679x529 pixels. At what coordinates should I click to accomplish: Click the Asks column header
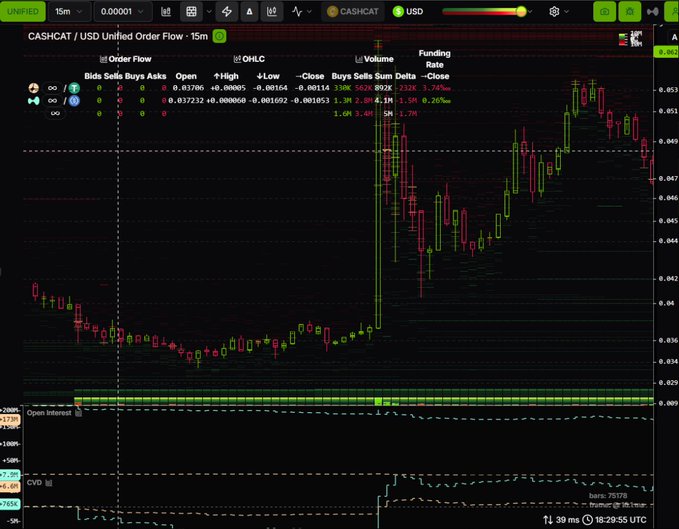point(157,76)
